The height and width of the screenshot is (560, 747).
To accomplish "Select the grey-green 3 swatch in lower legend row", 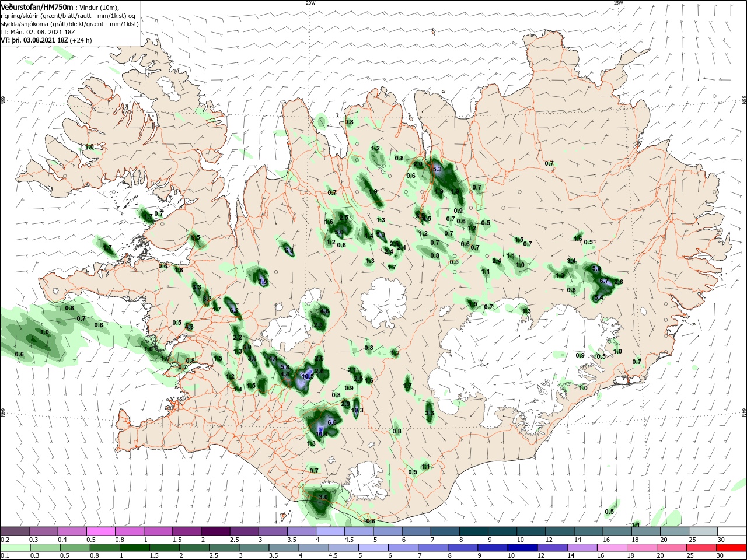I will (254, 548).
